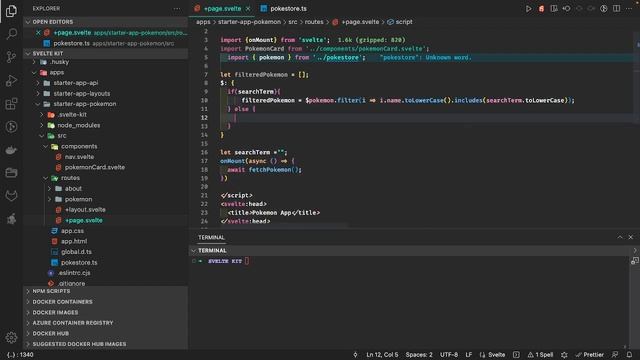Change indentation via Spaces: 2
The width and height of the screenshot is (640, 360).
point(419,355)
